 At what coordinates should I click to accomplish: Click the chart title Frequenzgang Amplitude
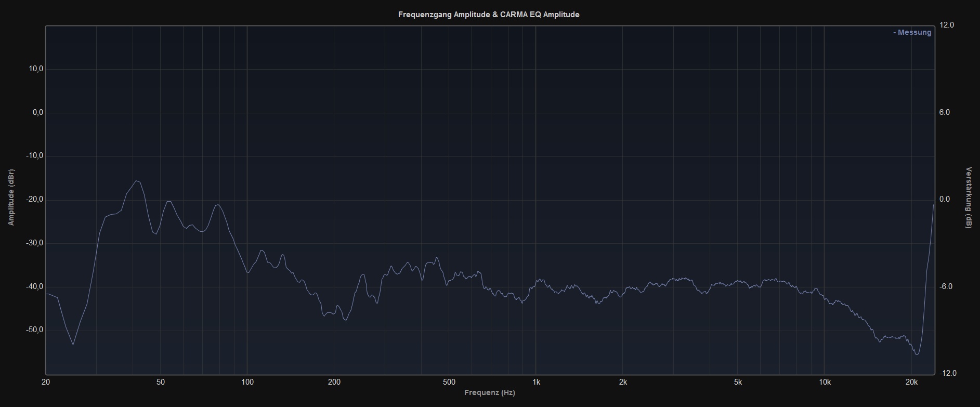pos(488,15)
